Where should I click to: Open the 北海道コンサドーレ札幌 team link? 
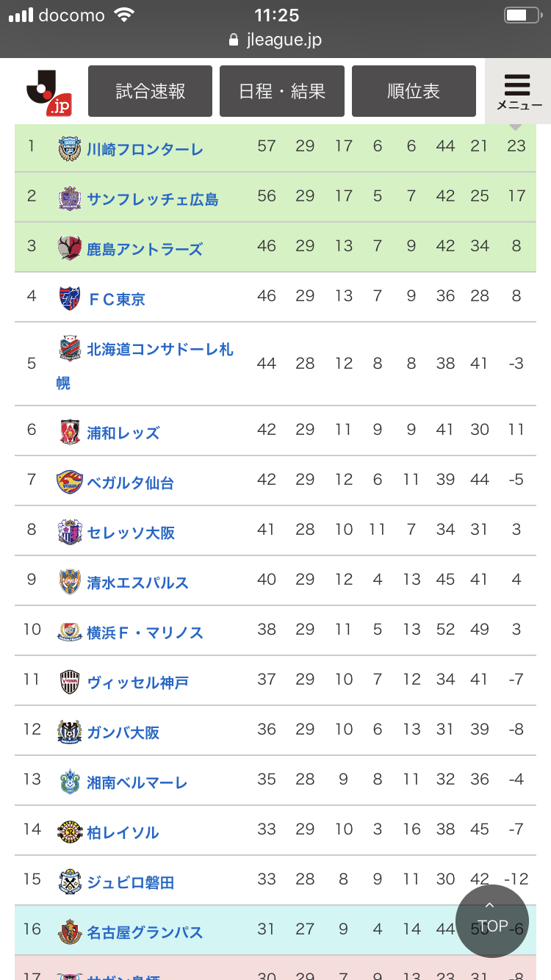160,350
